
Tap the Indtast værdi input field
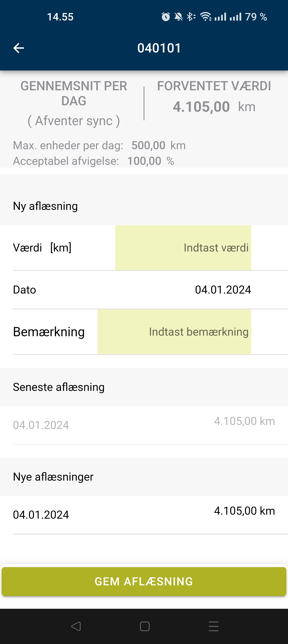183,248
